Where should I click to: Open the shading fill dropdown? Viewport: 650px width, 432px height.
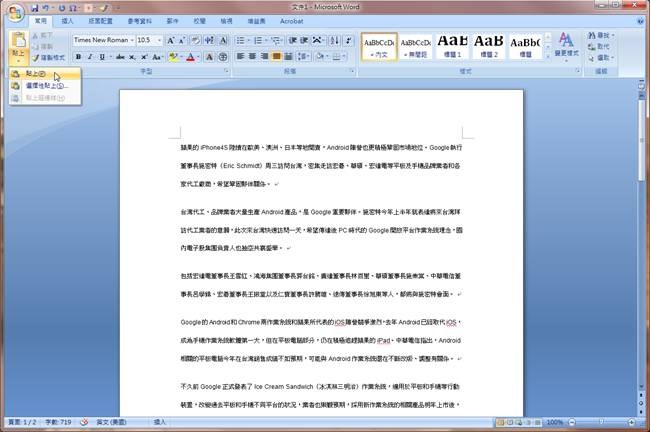coord(326,56)
